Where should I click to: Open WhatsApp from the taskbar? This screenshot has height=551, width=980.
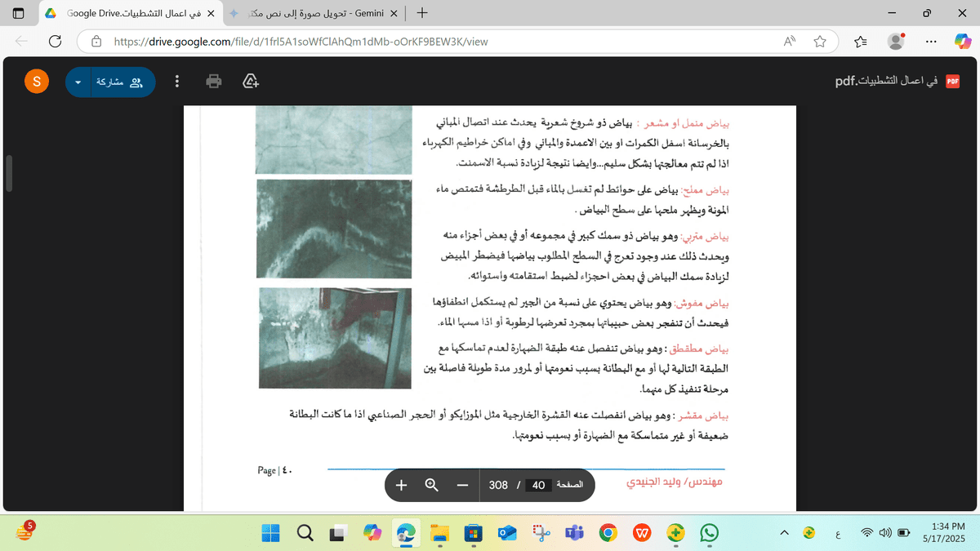pos(709,533)
